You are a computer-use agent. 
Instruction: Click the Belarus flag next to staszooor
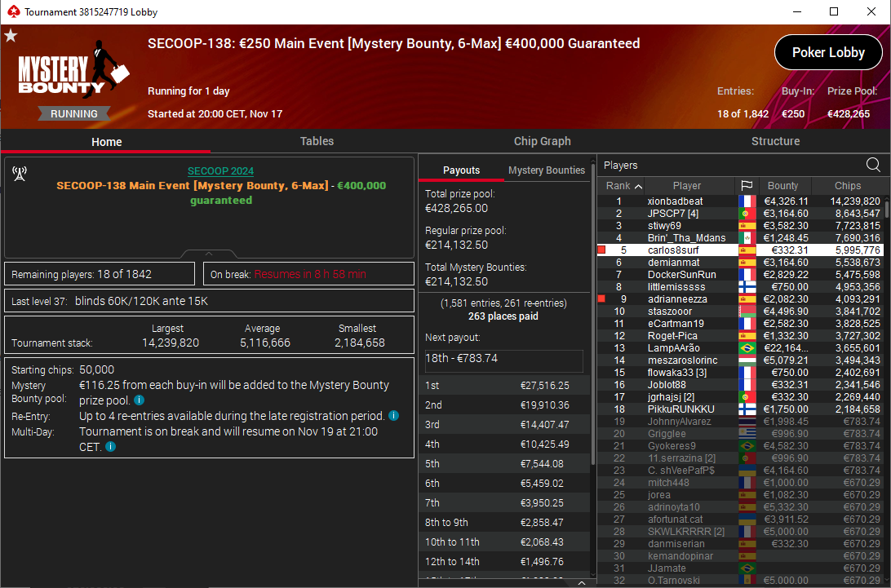click(747, 312)
